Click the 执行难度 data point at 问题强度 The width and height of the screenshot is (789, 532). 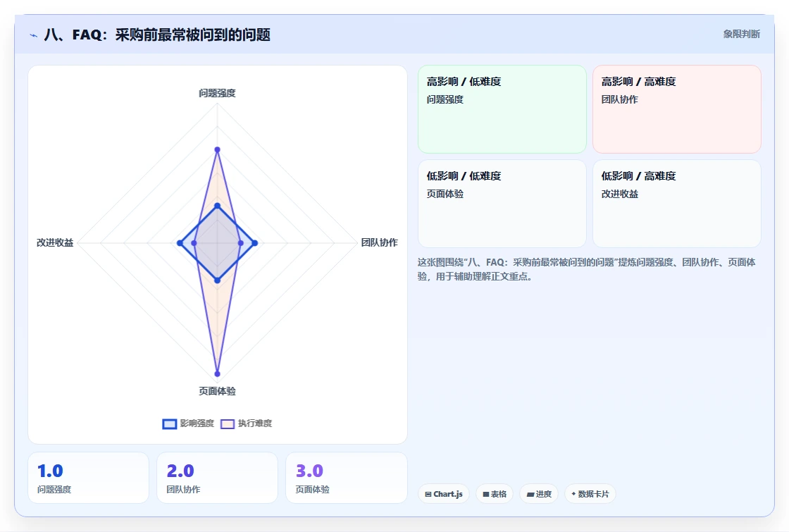218,149
